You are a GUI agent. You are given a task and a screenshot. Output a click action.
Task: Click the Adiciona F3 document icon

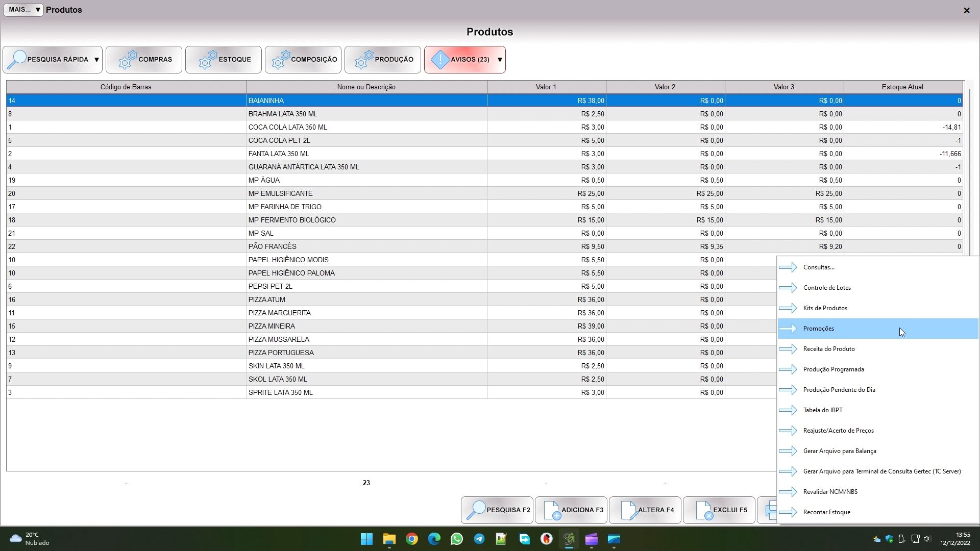coord(551,510)
